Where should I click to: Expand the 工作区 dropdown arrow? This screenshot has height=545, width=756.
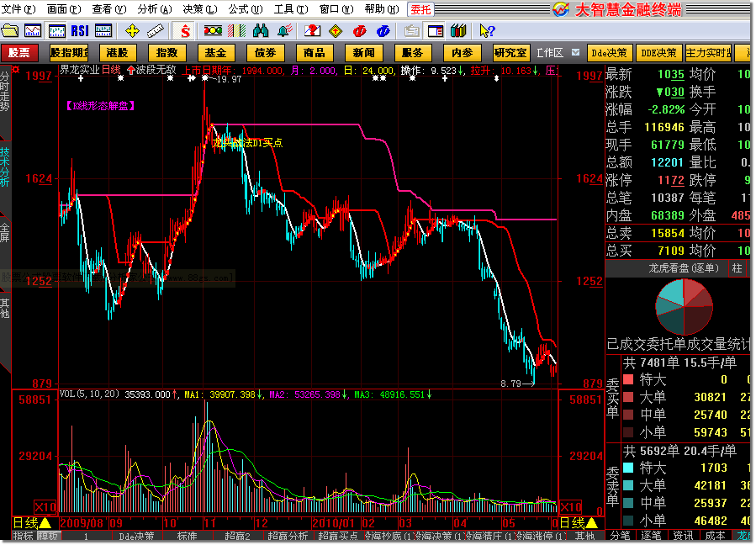(575, 53)
